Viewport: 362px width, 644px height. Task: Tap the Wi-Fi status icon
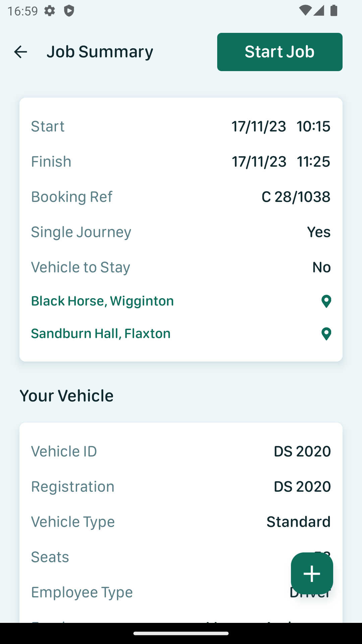pos(305,11)
